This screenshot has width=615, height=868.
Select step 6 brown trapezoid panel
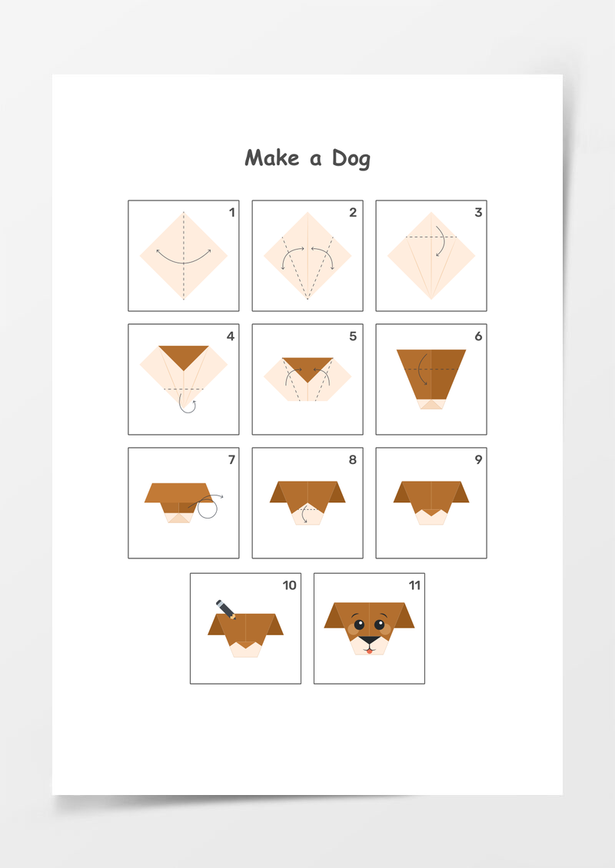[431, 379]
